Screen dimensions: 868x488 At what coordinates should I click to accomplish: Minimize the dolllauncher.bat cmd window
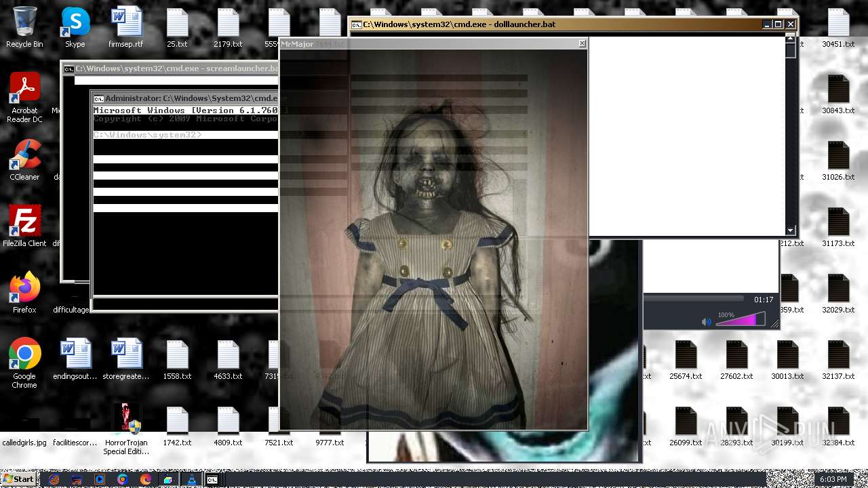point(767,24)
